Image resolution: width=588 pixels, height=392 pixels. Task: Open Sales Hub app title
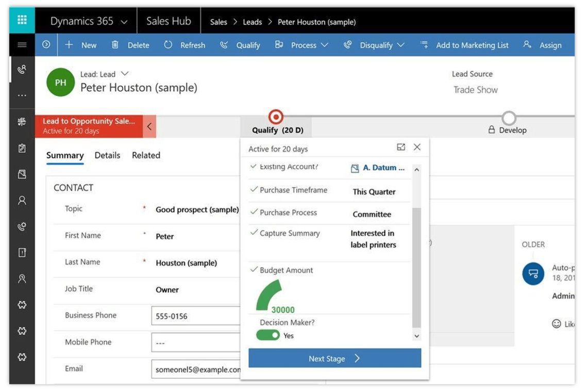click(169, 21)
